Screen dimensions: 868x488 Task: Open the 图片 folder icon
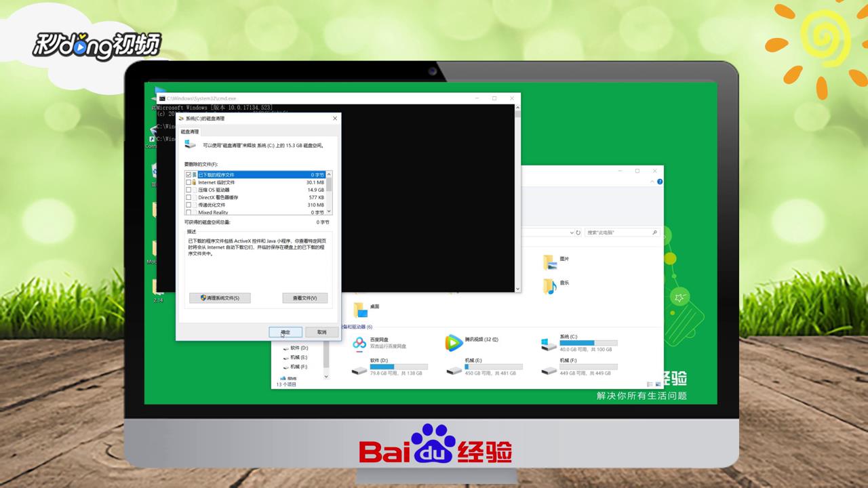pyautogui.click(x=549, y=262)
